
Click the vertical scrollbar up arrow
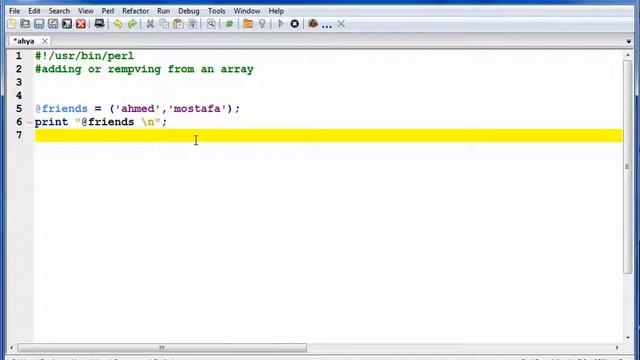point(628,55)
